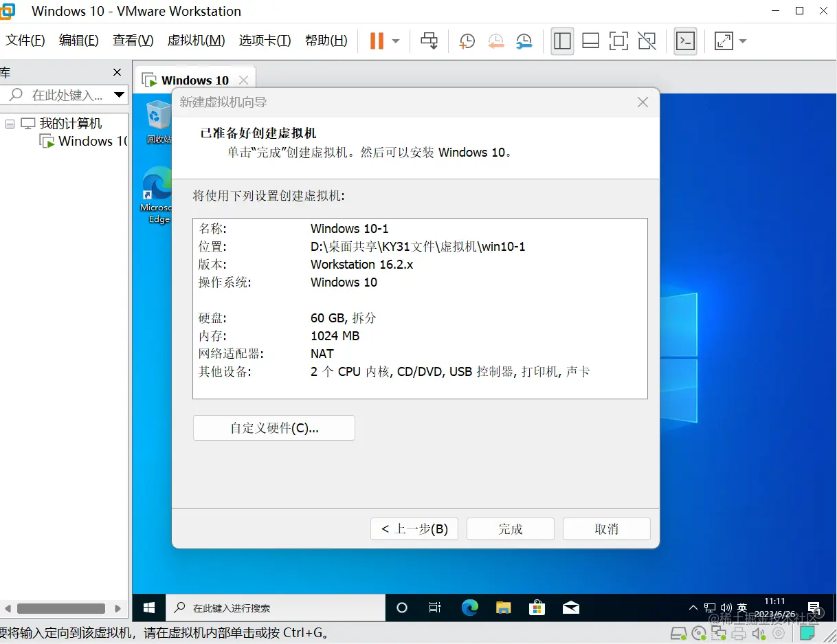This screenshot has height=644, width=837.
Task: Click the 自定义硬件(C)... button
Action: [274, 428]
